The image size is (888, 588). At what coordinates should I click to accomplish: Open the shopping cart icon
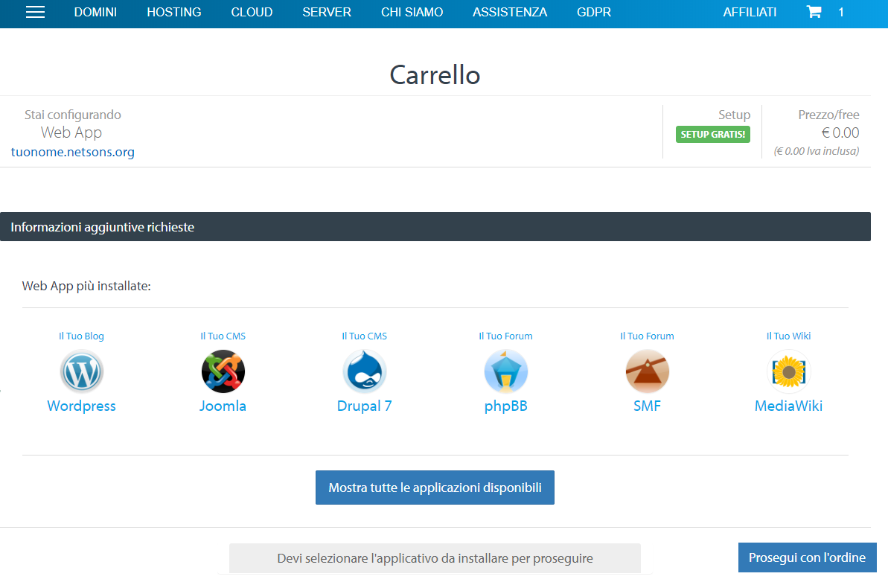814,13
